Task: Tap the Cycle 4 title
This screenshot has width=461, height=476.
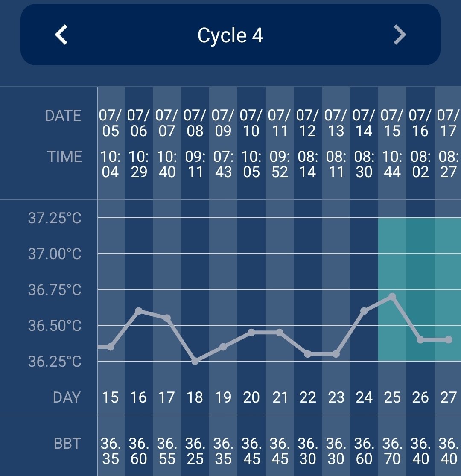Action: pyautogui.click(x=230, y=35)
